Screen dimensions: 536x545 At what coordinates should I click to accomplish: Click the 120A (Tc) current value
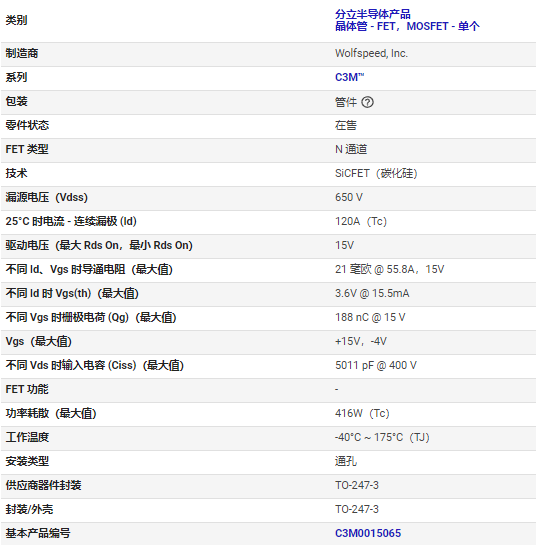click(361, 221)
